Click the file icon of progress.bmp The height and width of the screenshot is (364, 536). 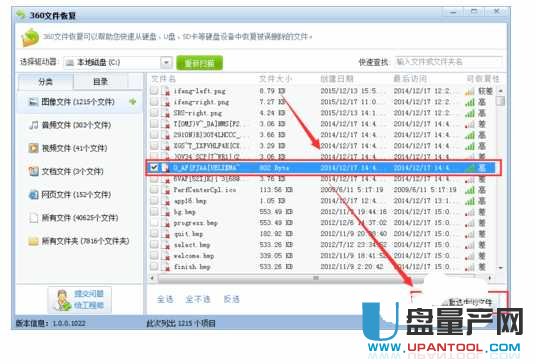click(165, 223)
